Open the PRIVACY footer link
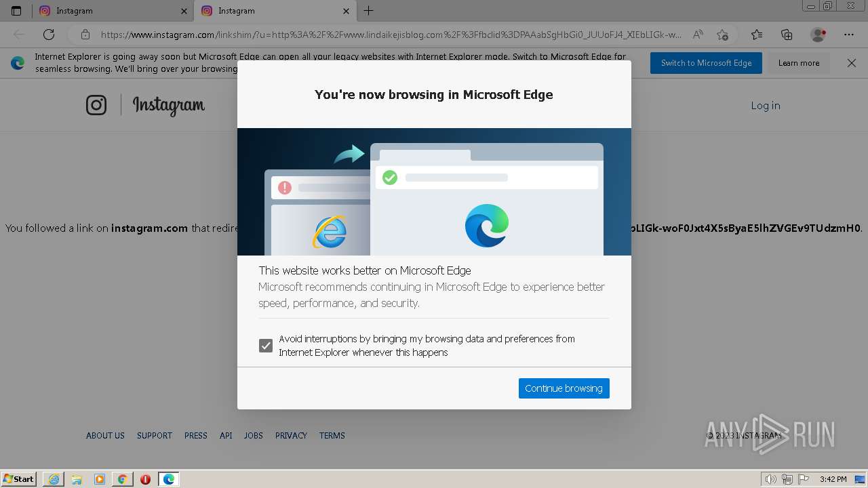This screenshot has height=488, width=868. pyautogui.click(x=291, y=436)
